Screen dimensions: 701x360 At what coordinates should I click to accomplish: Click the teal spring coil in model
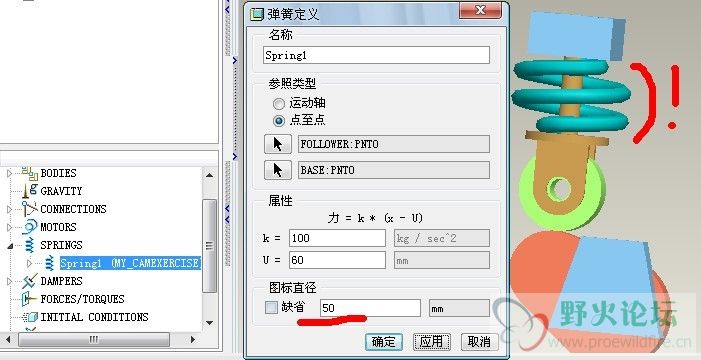pyautogui.click(x=570, y=96)
